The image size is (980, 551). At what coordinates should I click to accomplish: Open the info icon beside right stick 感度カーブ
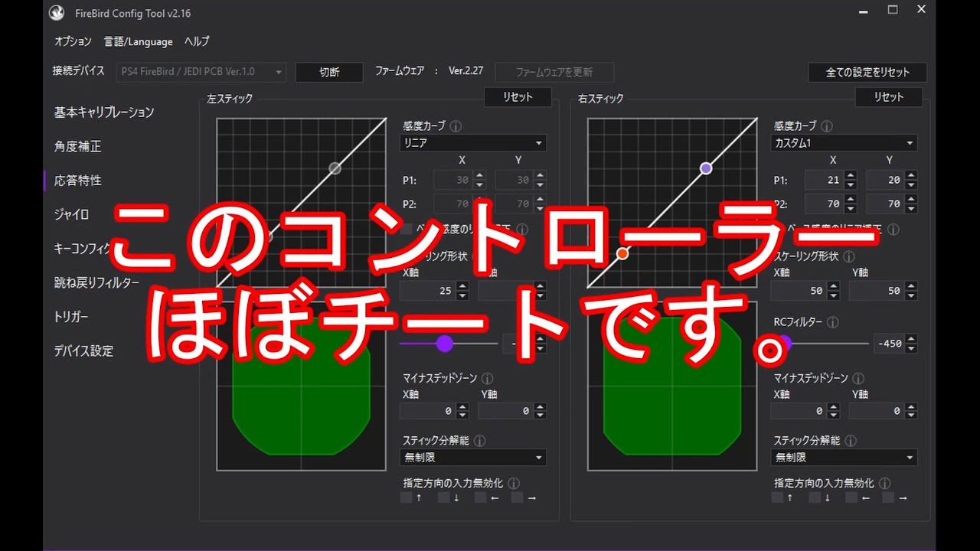827,126
